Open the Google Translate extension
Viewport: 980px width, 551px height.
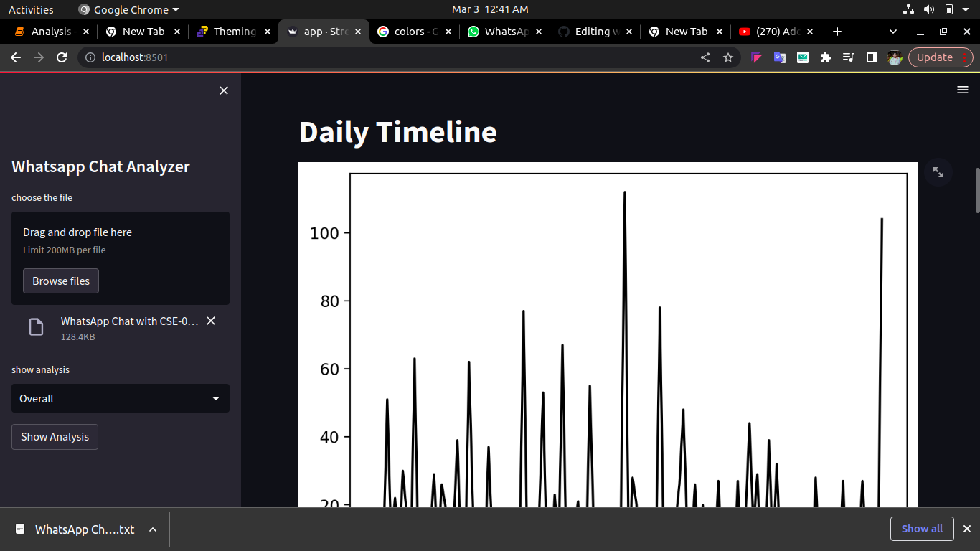coord(779,57)
